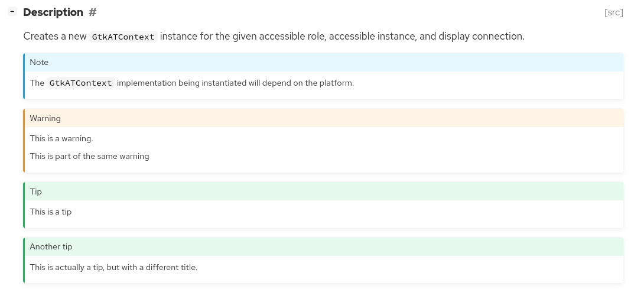Click the tip text mentioning a different title
This screenshot has height=302, width=644.
(113, 267)
